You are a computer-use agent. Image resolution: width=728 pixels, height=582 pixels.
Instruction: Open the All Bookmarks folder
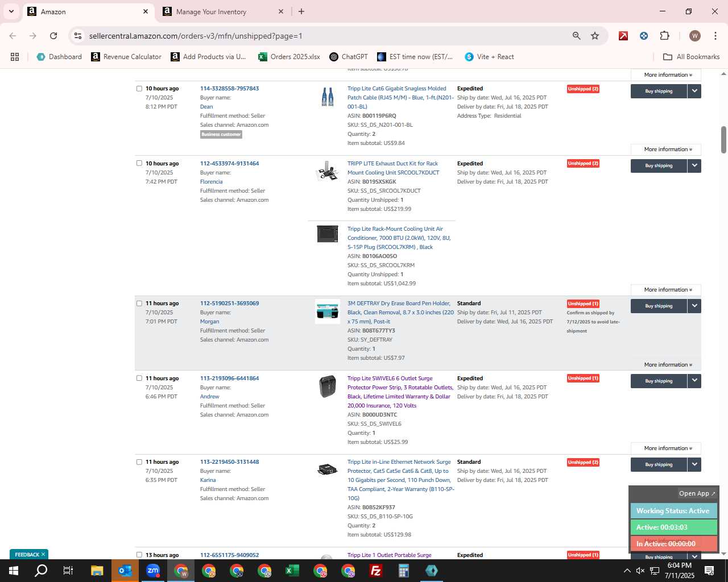tap(692, 57)
